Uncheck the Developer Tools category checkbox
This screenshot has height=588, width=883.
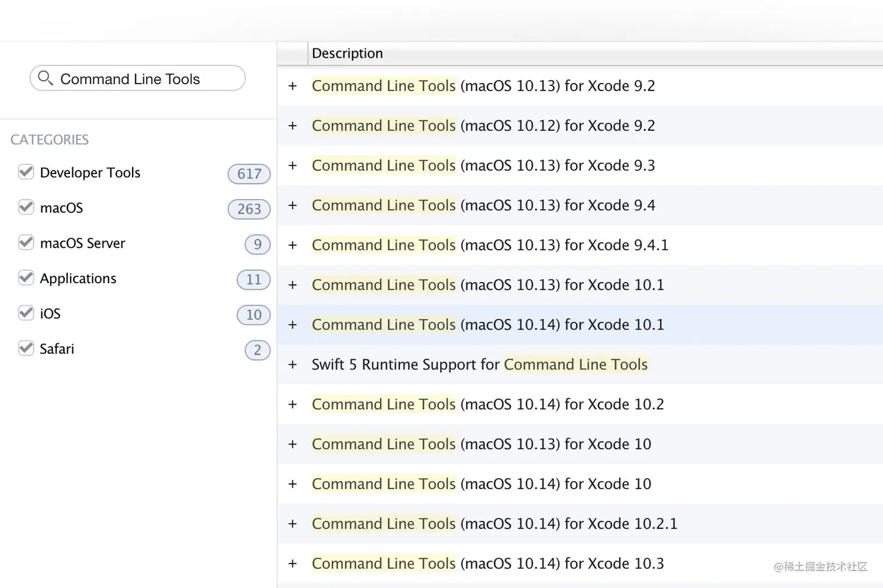[x=26, y=172]
